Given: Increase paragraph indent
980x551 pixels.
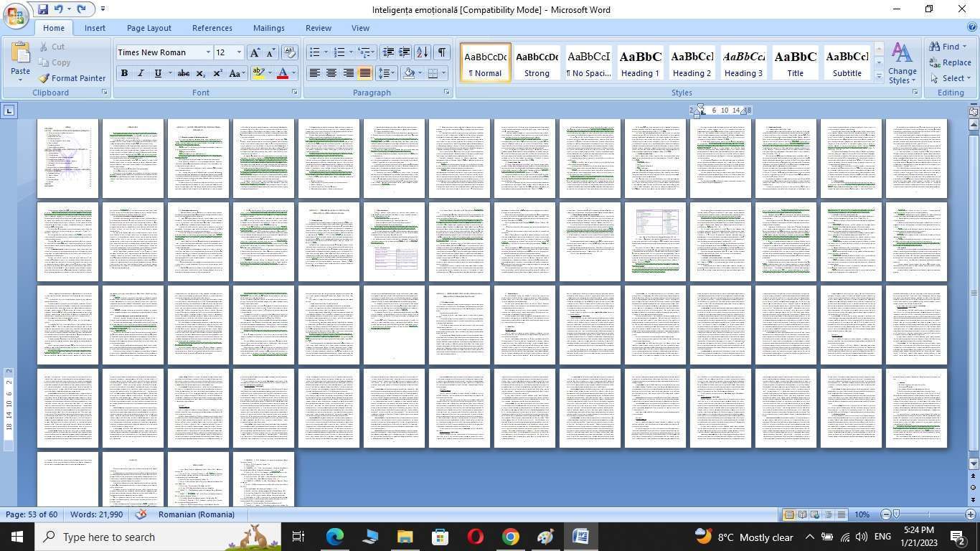Looking at the screenshot, I should (x=405, y=52).
